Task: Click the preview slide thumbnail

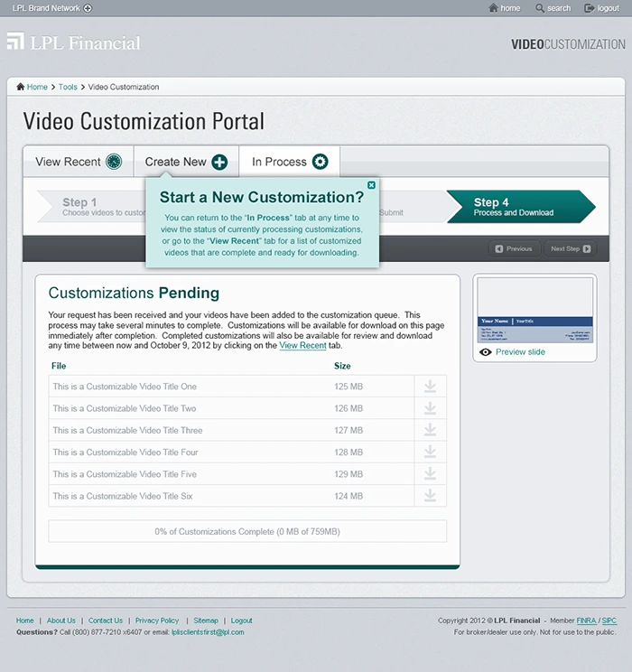Action: [535, 311]
